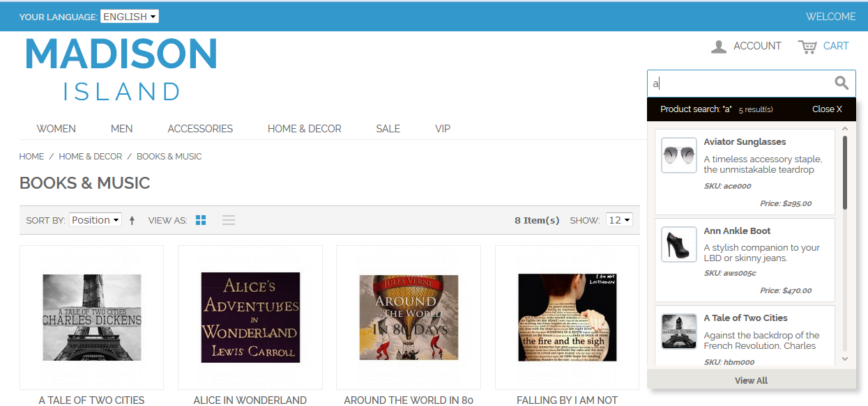Click the Tale of Two Cities result thumbnail

pyautogui.click(x=679, y=331)
